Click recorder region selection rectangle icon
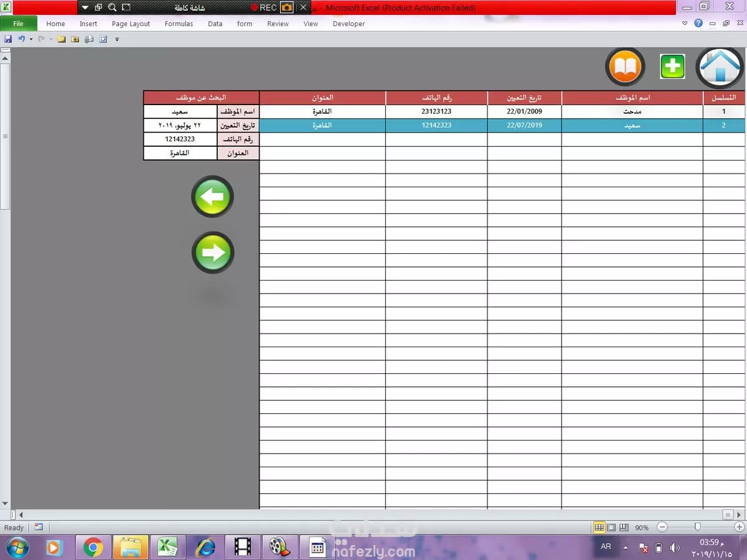 (x=126, y=7)
